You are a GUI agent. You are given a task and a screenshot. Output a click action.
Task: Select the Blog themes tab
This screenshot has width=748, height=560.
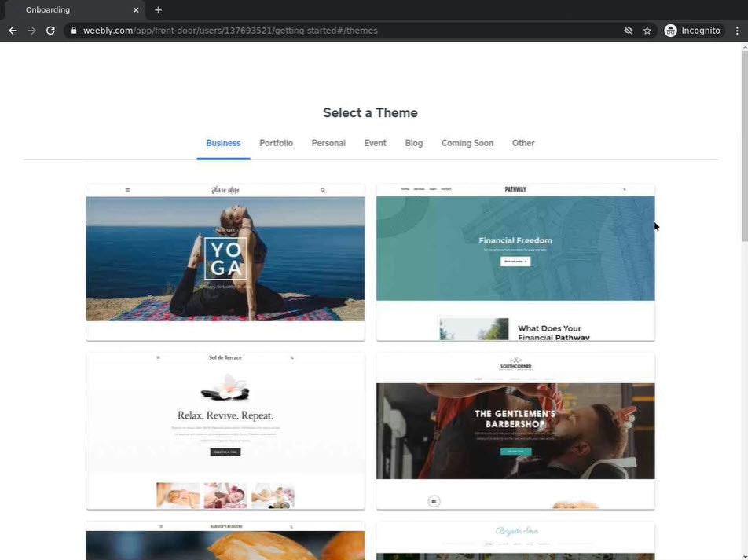413,142
